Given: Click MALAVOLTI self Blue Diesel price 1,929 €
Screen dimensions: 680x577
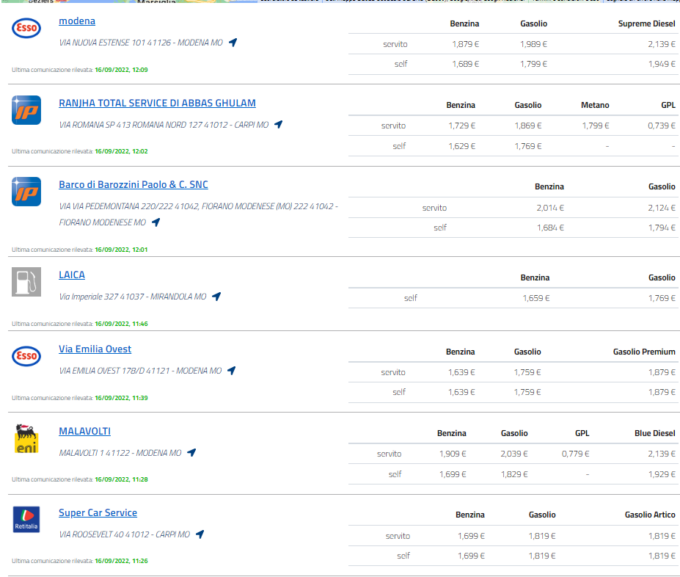Looking at the screenshot, I should [x=662, y=474].
